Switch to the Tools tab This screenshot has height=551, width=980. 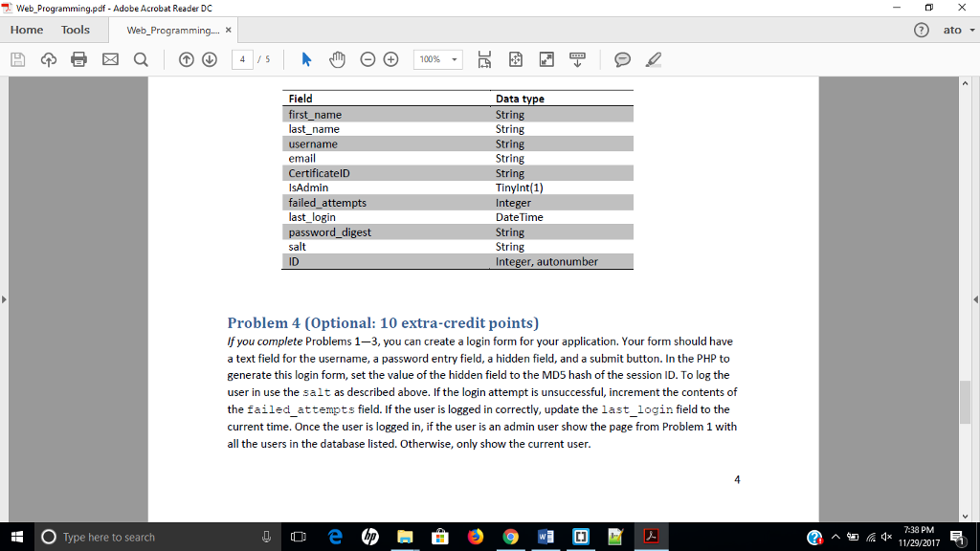point(76,30)
